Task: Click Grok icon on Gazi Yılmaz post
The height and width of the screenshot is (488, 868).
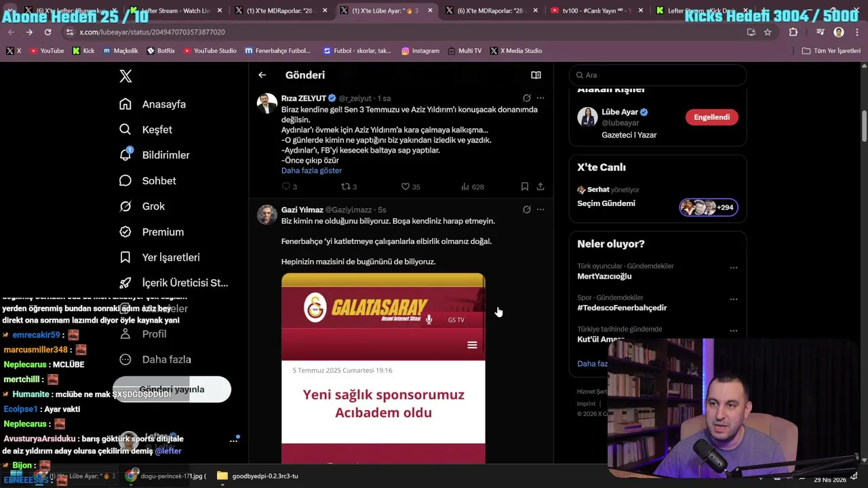Action: coord(526,209)
